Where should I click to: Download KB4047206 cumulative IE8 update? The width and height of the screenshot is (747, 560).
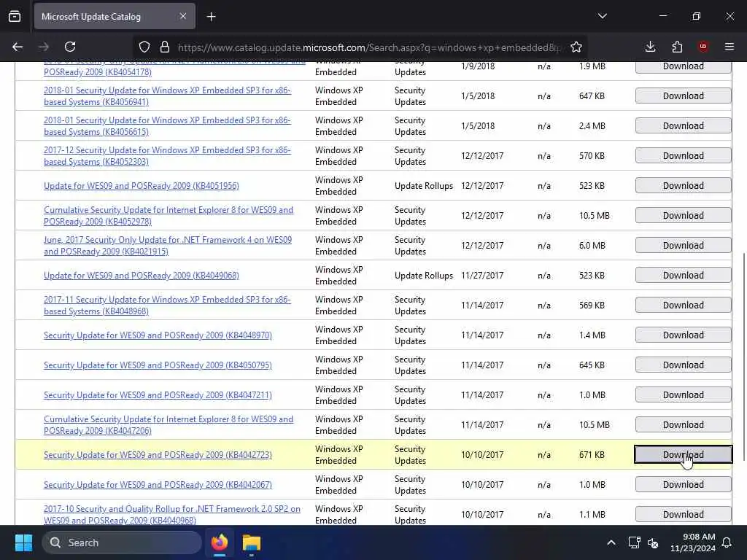tap(683, 425)
